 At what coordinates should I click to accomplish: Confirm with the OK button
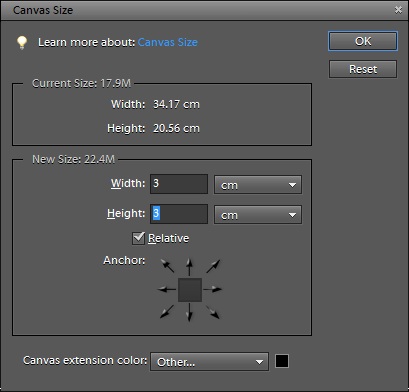pos(363,41)
